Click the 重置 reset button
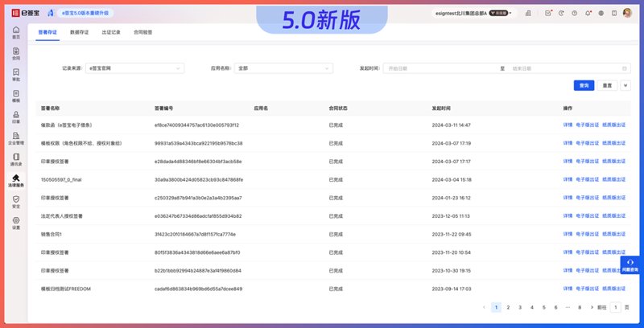 click(x=607, y=85)
